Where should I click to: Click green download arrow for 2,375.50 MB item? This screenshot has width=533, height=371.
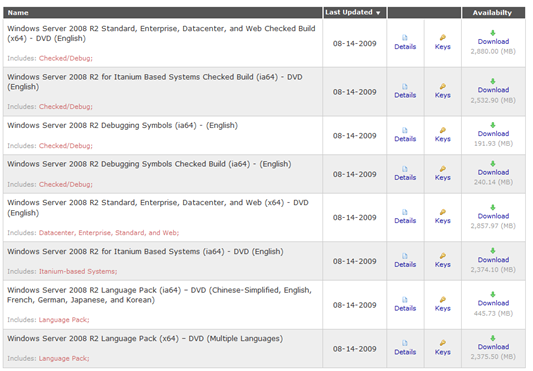493,338
